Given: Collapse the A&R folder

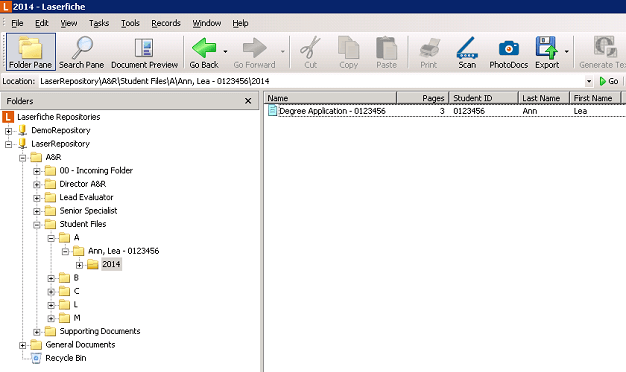Looking at the screenshot, I should click(x=22, y=158).
